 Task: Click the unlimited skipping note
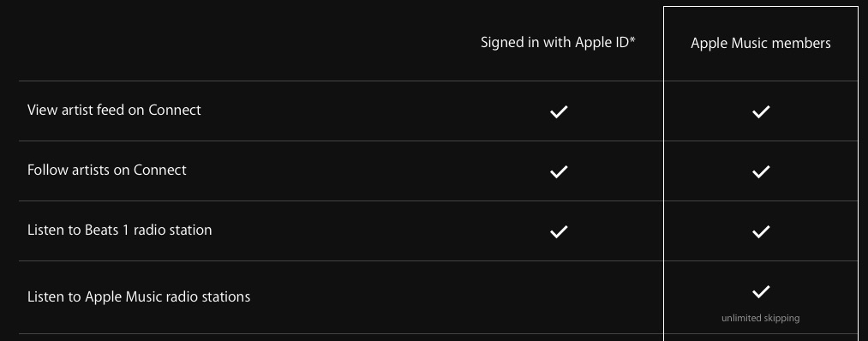[761, 319]
